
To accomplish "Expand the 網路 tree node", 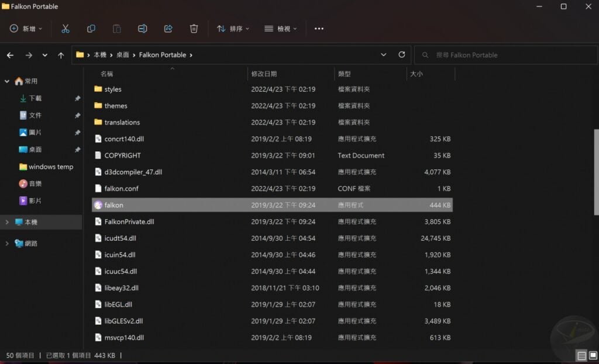I will (7, 243).
